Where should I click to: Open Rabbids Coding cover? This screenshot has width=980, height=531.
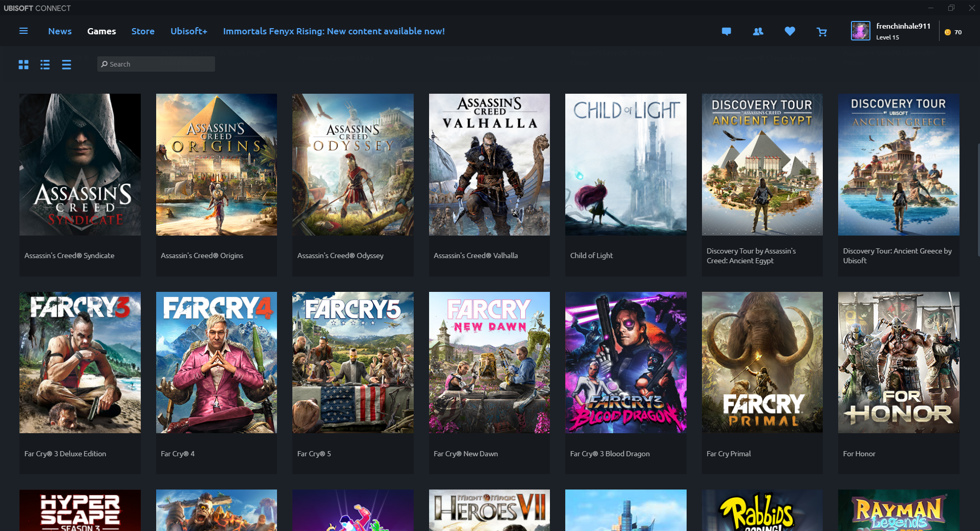pyautogui.click(x=762, y=510)
